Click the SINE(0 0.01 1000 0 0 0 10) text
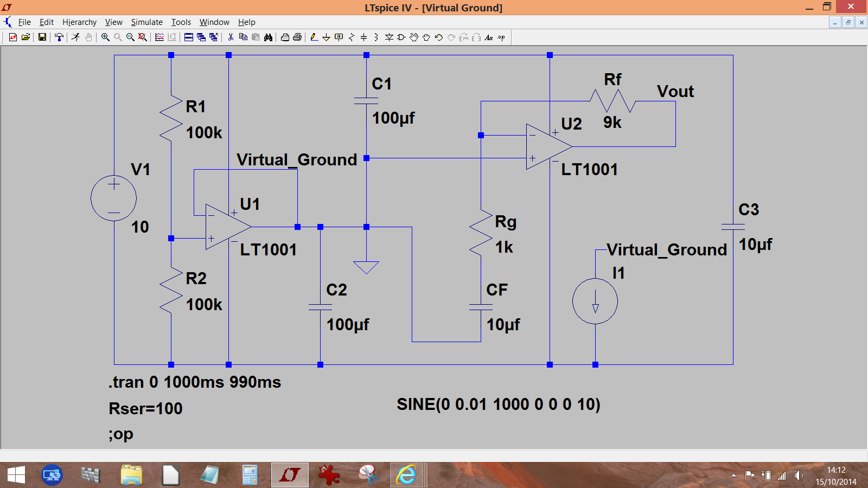This screenshot has width=868, height=488. [x=499, y=404]
